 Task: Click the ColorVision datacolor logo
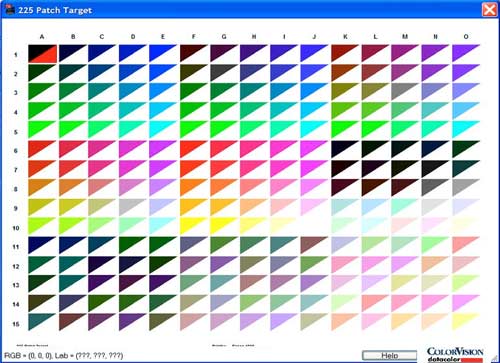click(455, 355)
